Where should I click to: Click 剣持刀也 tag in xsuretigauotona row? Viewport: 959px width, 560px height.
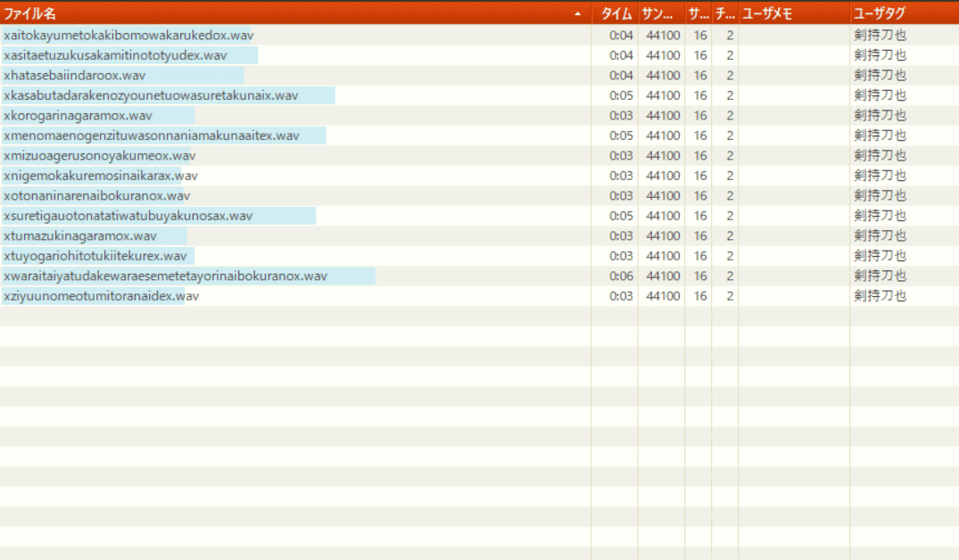click(880, 216)
